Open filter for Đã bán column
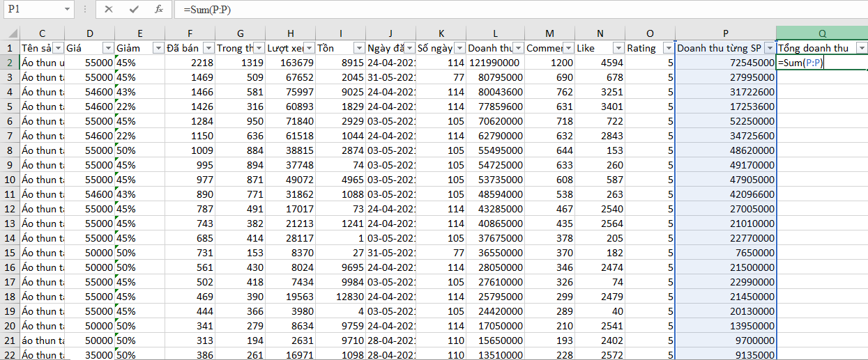868x360 pixels. (208, 48)
